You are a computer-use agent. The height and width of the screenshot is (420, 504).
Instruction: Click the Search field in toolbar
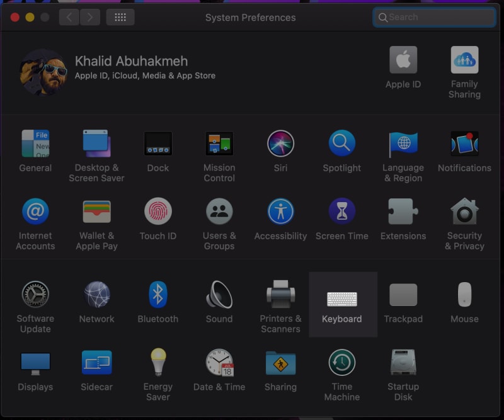(434, 18)
